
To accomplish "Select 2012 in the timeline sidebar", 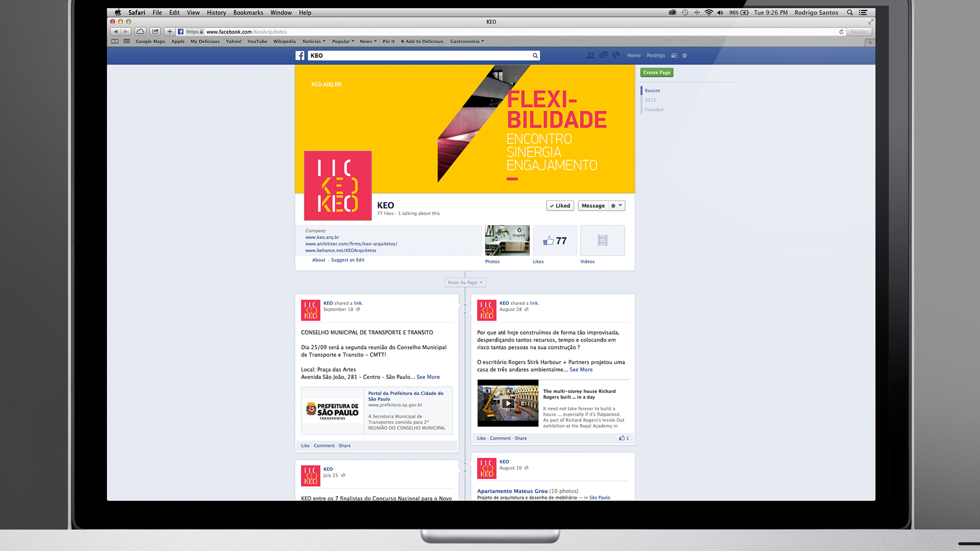I will click(650, 100).
